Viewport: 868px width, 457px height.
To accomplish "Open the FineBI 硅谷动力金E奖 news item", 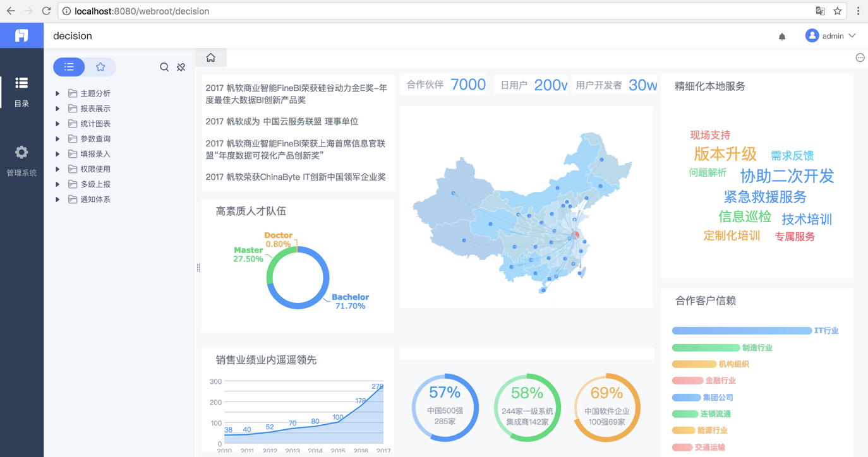I will tap(296, 94).
